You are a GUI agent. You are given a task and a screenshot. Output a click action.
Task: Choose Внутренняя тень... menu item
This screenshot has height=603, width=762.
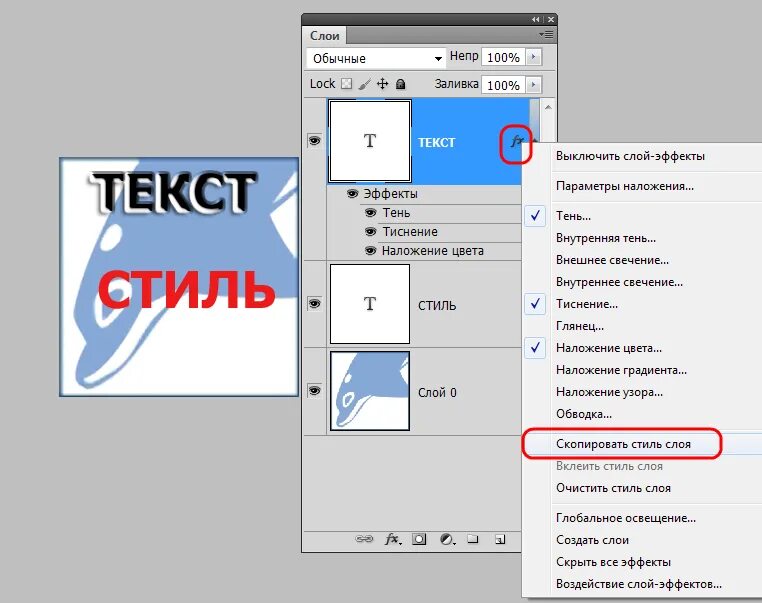click(606, 238)
